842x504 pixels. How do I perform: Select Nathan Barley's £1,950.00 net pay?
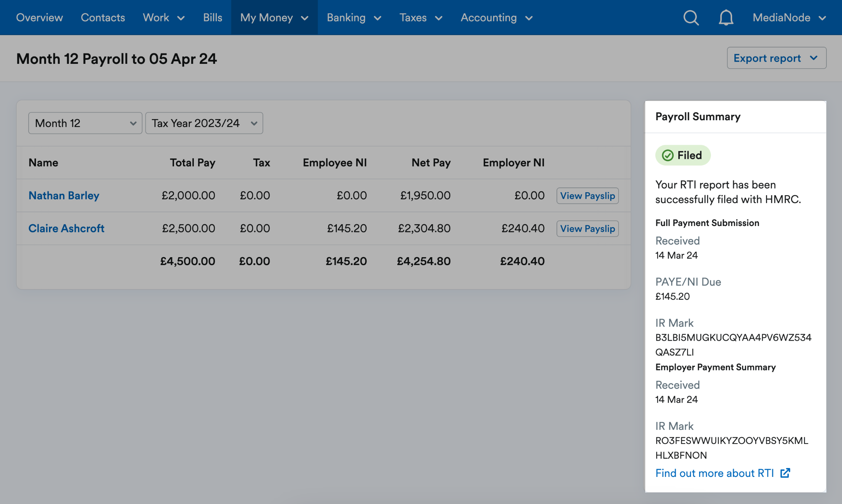point(425,196)
